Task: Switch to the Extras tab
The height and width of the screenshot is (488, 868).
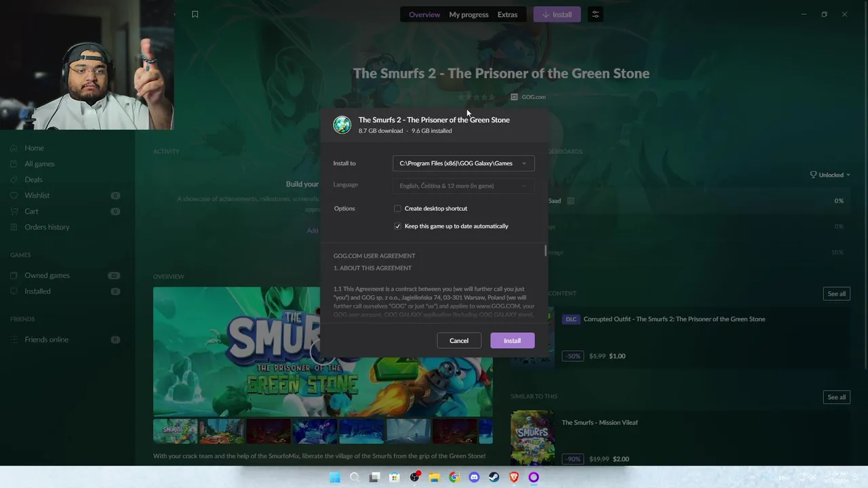Action: click(x=507, y=14)
